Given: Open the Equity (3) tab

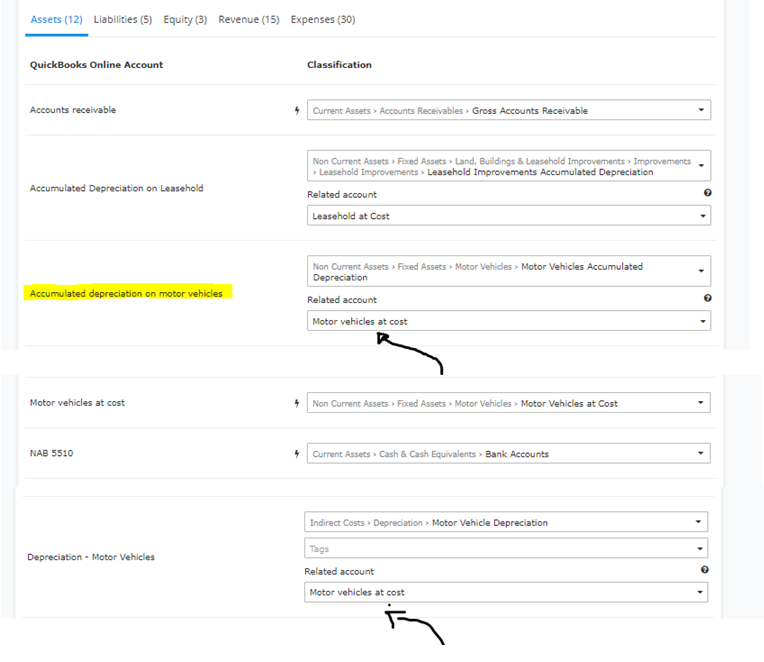Looking at the screenshot, I should pyautogui.click(x=185, y=19).
